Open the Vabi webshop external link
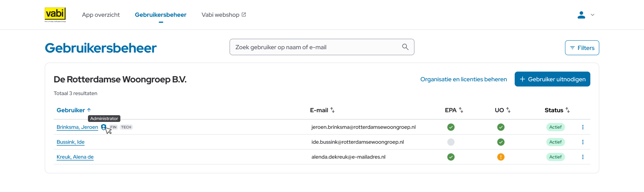 224,15
